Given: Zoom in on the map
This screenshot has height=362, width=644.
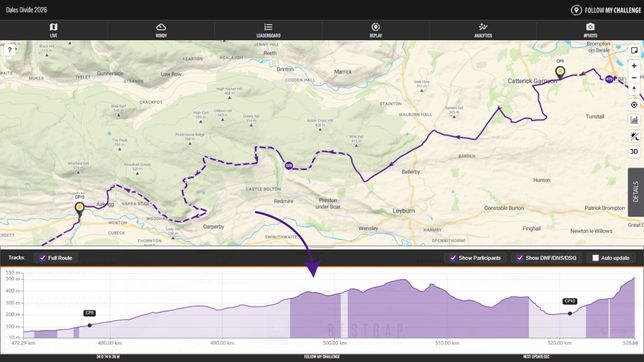Looking at the screenshot, I should pyautogui.click(x=634, y=66).
